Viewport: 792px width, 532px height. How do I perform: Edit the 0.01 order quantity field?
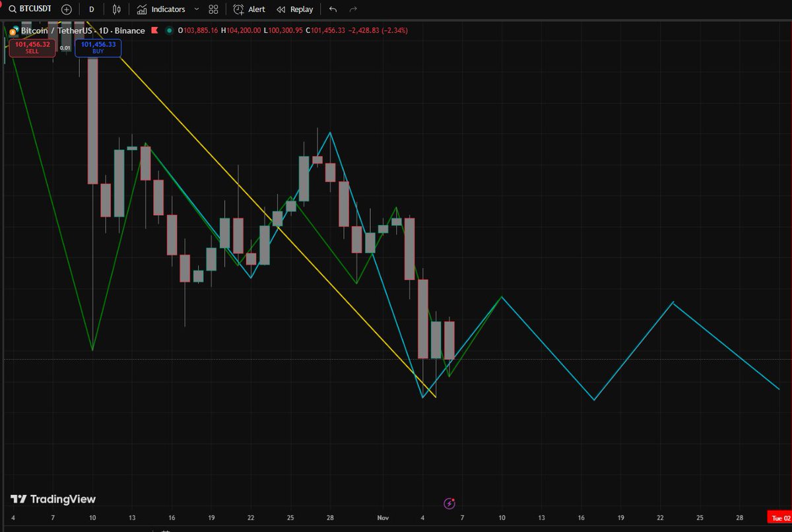tap(64, 48)
